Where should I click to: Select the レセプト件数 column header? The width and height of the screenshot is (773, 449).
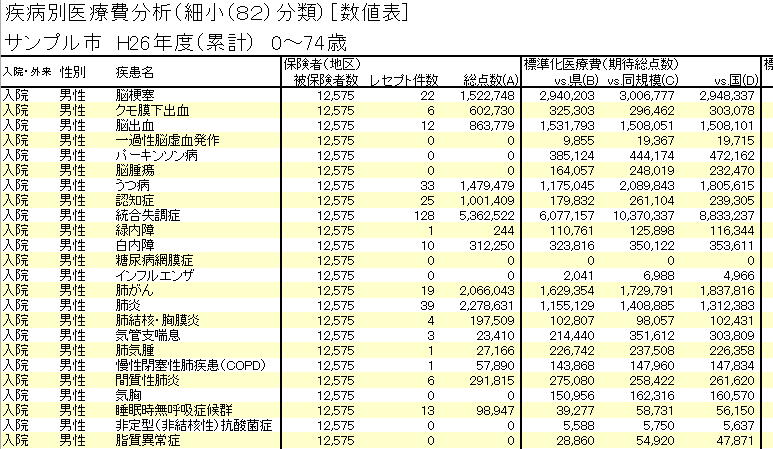tap(403, 80)
